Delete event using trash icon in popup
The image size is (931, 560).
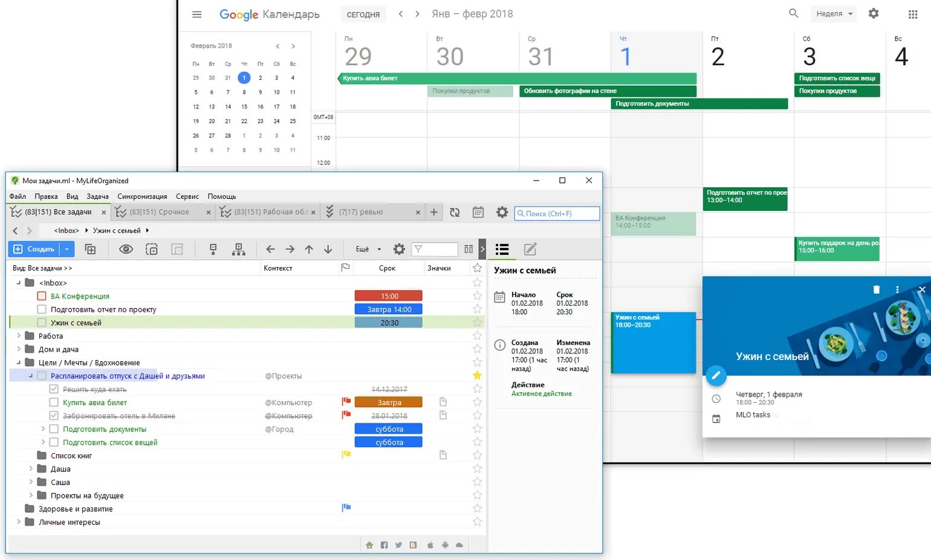(x=877, y=289)
